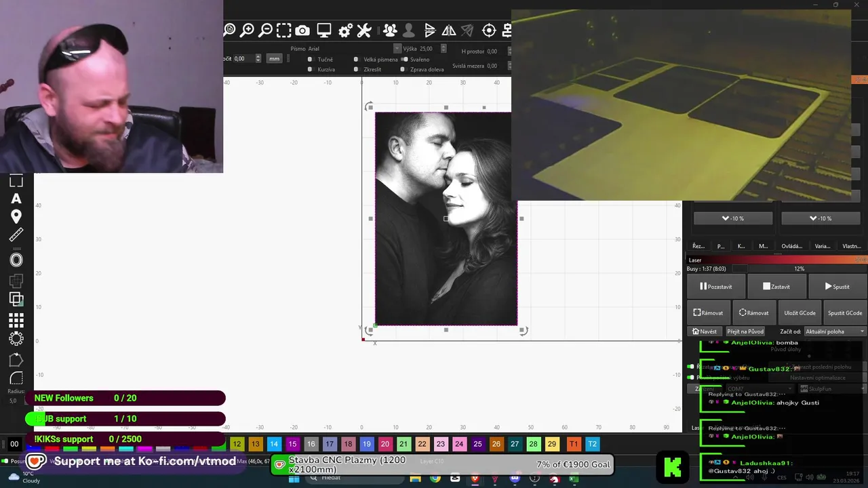The height and width of the screenshot is (488, 868).
Task: Open the Začít od Aktuální poloha dropdown
Action: pyautogui.click(x=835, y=331)
